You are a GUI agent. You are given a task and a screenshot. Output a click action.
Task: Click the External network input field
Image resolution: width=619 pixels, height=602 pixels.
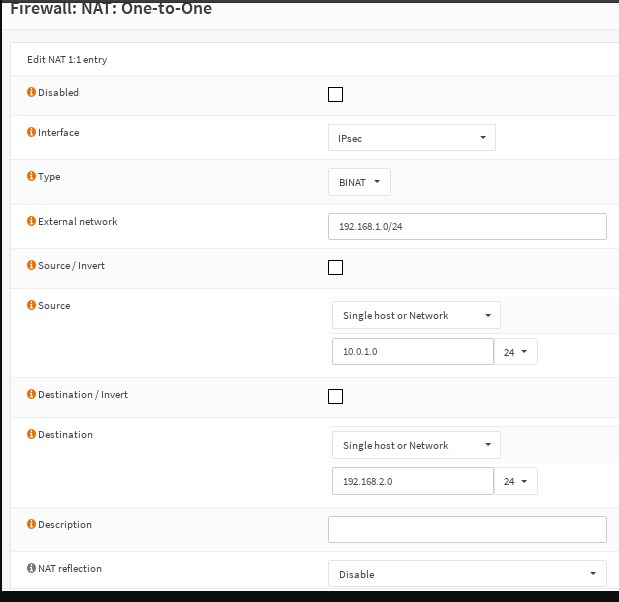click(467, 227)
